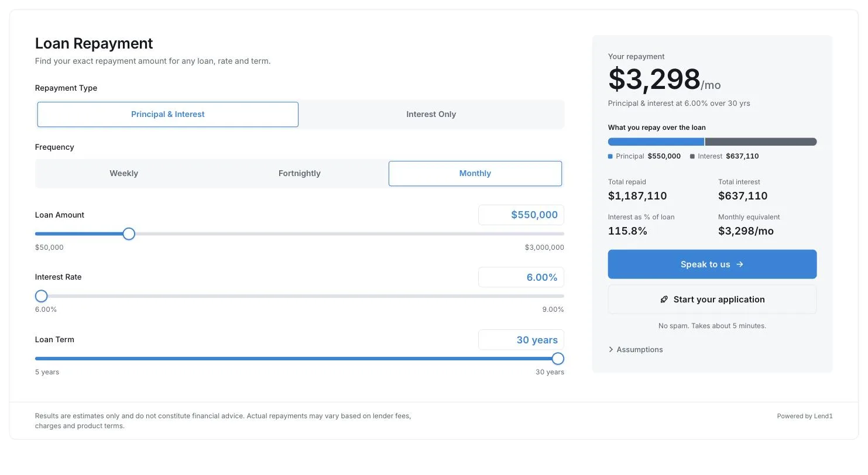The image size is (868, 475).
Task: Click the Interest Rate slider handle
Action: 41,296
